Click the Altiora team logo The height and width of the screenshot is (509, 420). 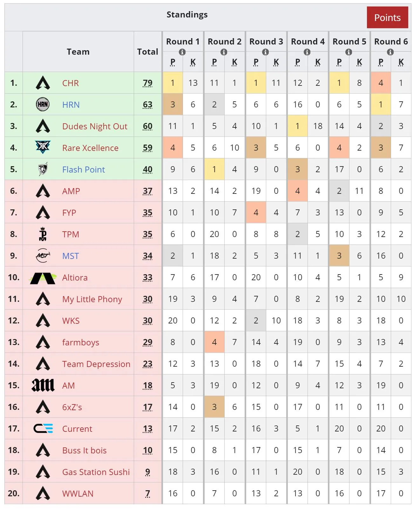(x=43, y=278)
